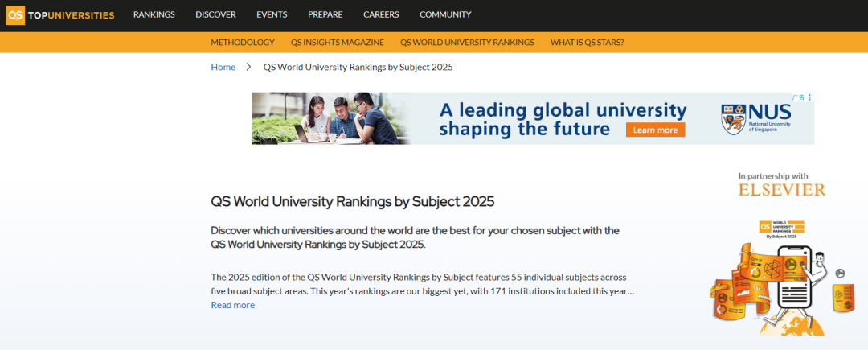
Task: Go to the Community section
Action: click(x=445, y=14)
